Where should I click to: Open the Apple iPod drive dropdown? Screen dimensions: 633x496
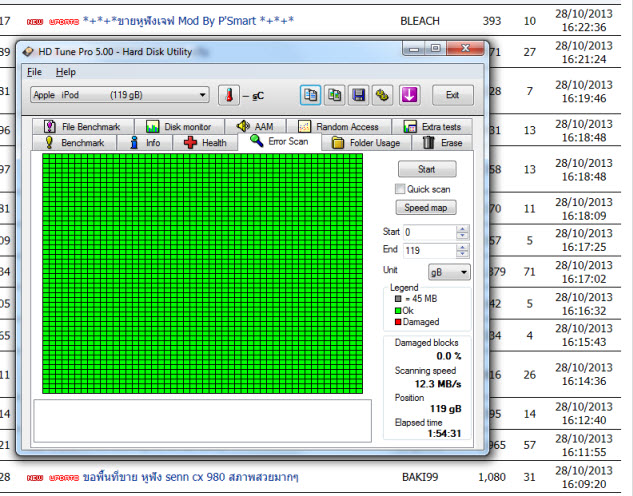(x=119, y=95)
